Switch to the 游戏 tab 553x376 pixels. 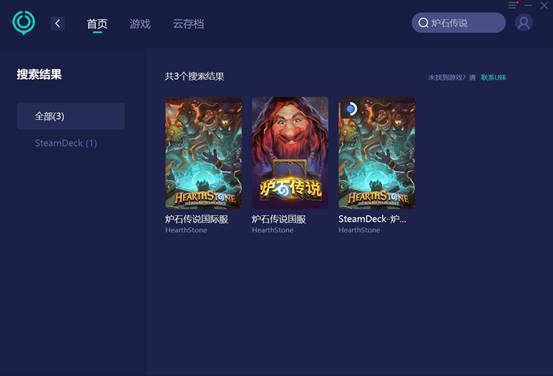[140, 24]
